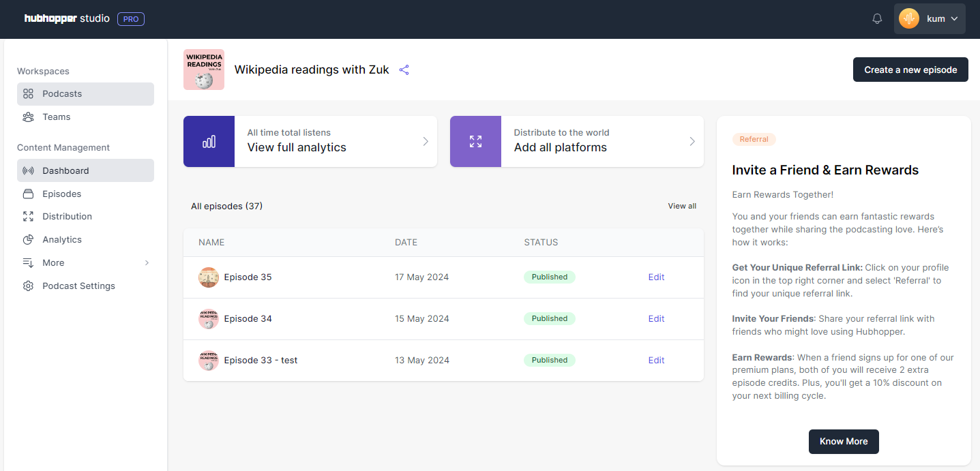
Task: Click the Know More button
Action: pos(843,441)
